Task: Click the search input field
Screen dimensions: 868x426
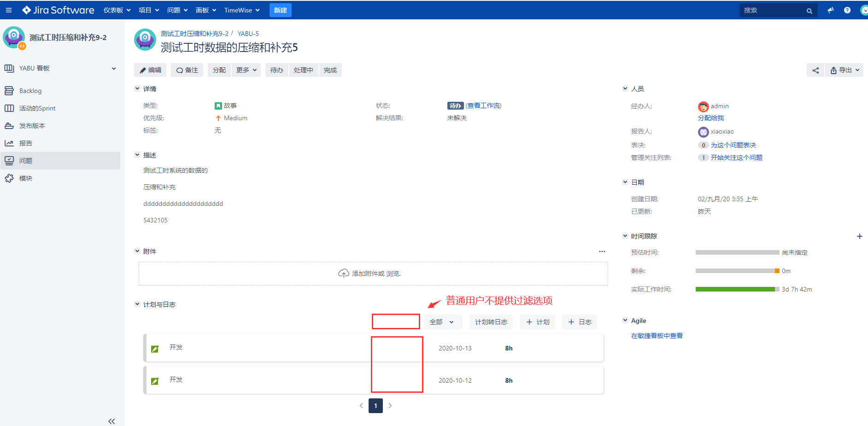Action: pos(773,10)
